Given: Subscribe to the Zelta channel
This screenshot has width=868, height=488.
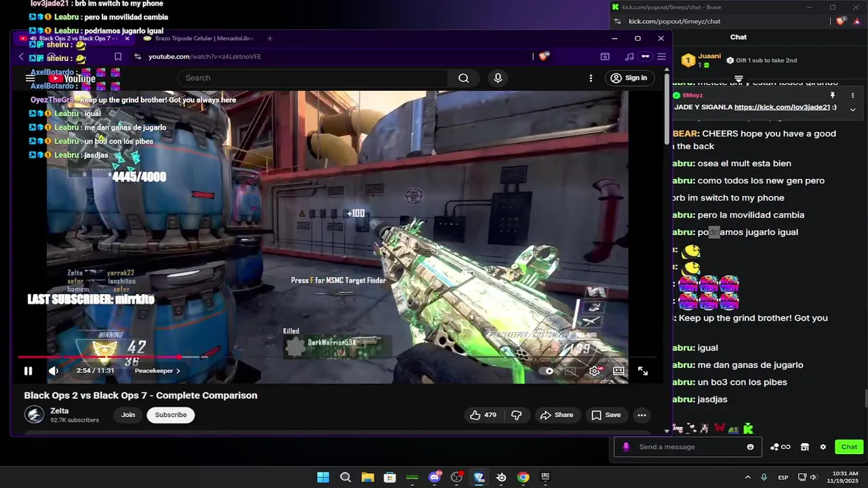Looking at the screenshot, I should tap(171, 415).
